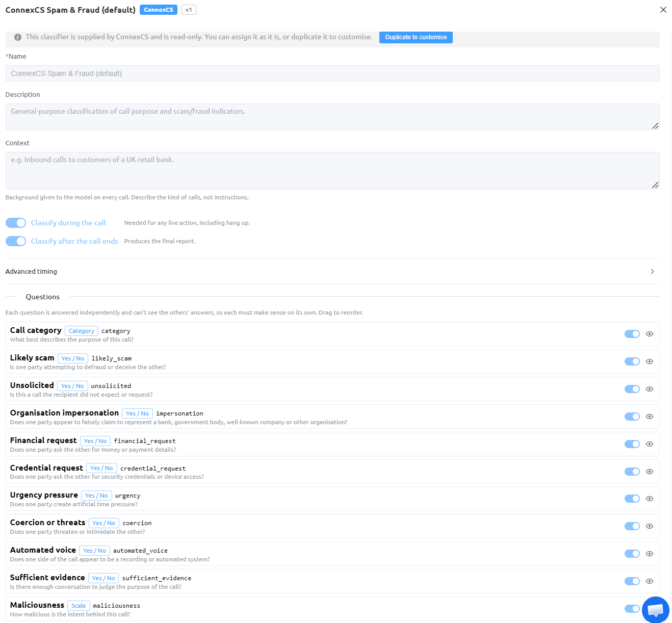Click eye icon for Organisation impersonation
Viewport: 672px width, 623px height.
(650, 417)
